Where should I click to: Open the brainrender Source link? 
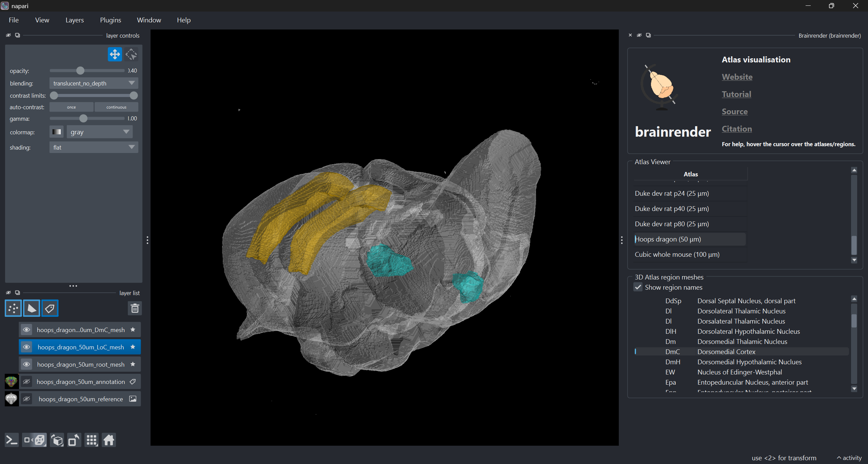pos(735,112)
